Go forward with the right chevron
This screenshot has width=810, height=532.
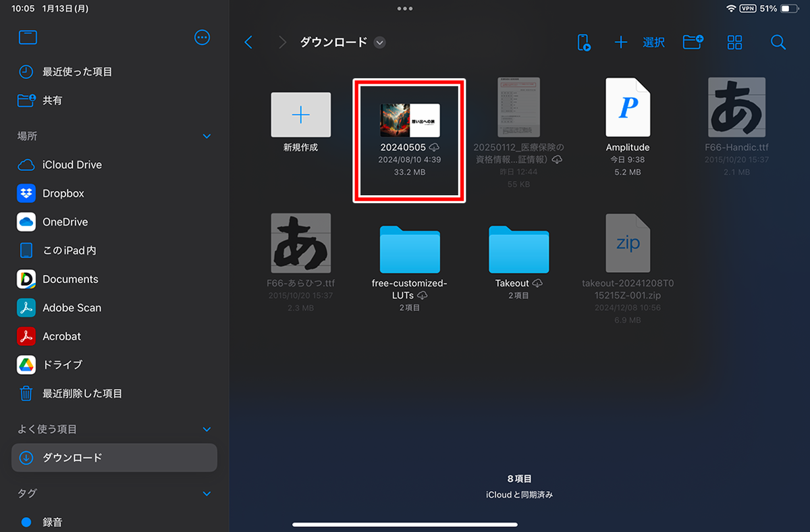[282, 42]
